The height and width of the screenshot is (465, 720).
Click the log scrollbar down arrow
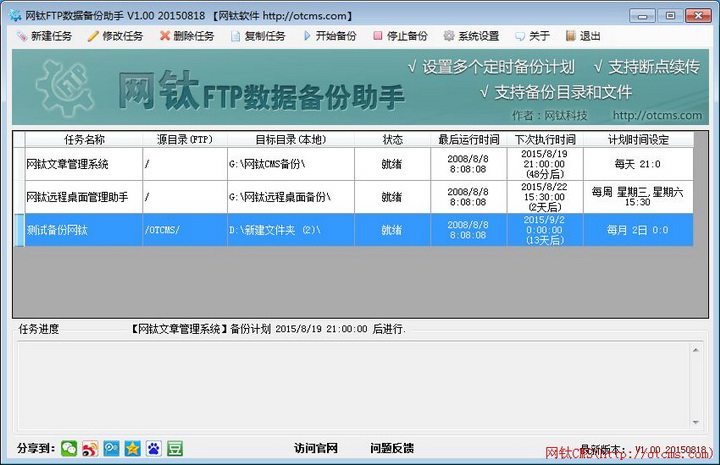tap(696, 422)
